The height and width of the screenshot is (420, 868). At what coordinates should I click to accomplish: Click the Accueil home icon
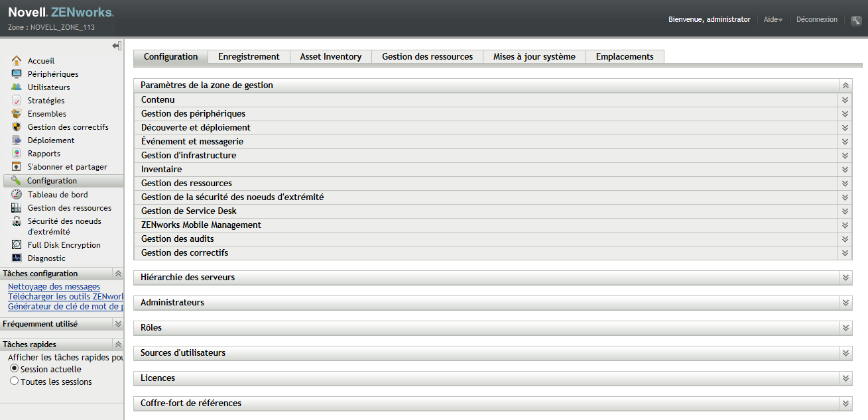(x=17, y=60)
